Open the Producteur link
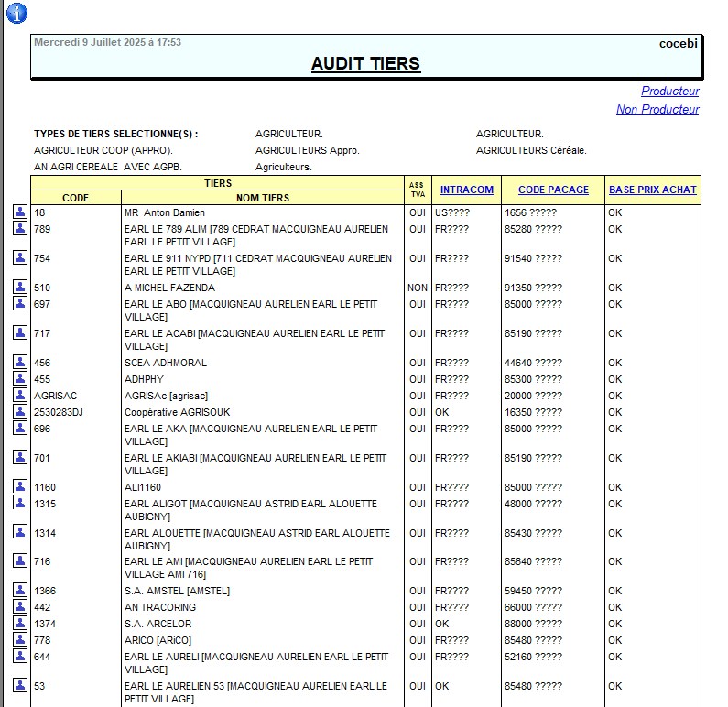 [x=669, y=92]
